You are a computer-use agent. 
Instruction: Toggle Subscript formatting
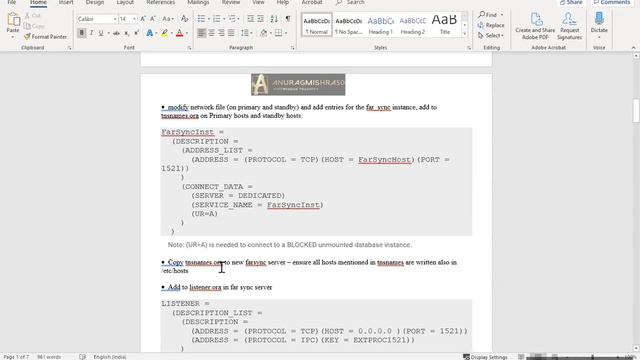(x=127, y=33)
